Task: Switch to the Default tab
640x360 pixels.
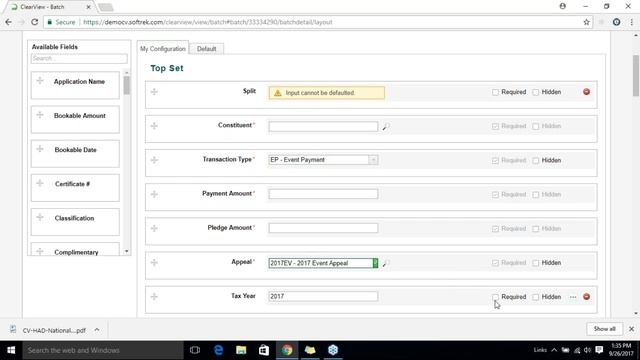Action: (207, 49)
